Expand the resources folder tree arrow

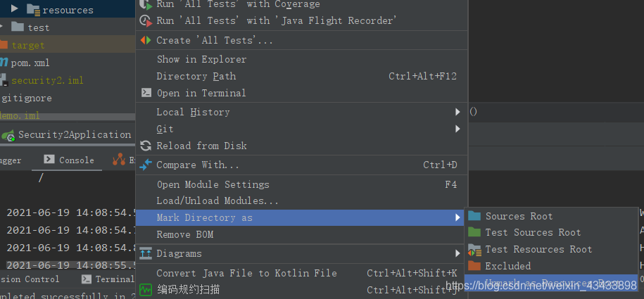pyautogui.click(x=14, y=9)
